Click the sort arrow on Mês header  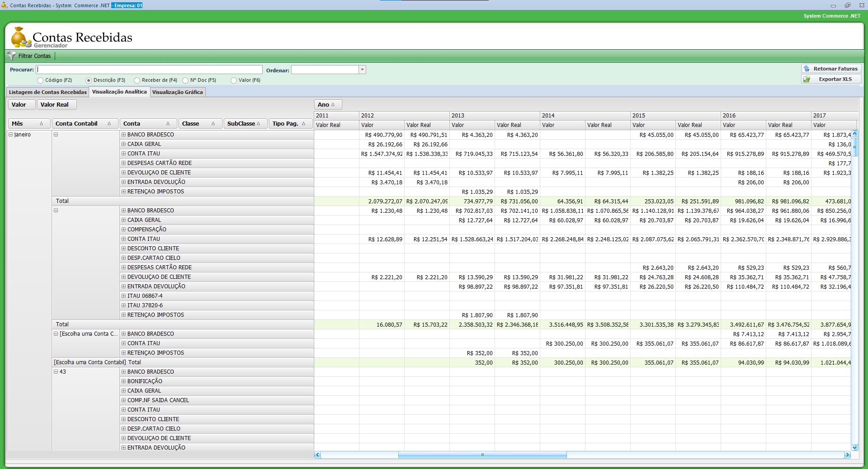[x=42, y=124]
